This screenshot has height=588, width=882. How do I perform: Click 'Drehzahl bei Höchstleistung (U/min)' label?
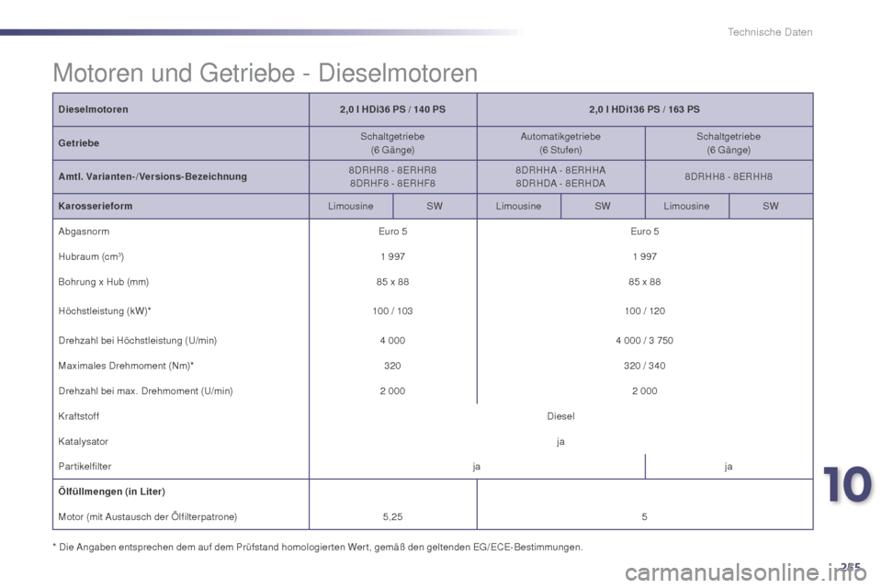click(137, 341)
